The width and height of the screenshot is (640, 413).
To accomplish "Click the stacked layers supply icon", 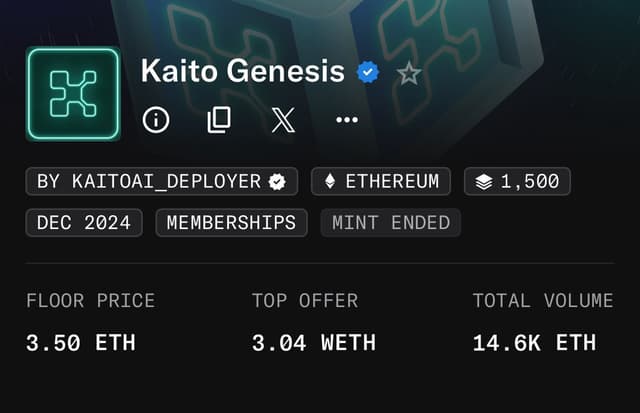I will [484, 182].
